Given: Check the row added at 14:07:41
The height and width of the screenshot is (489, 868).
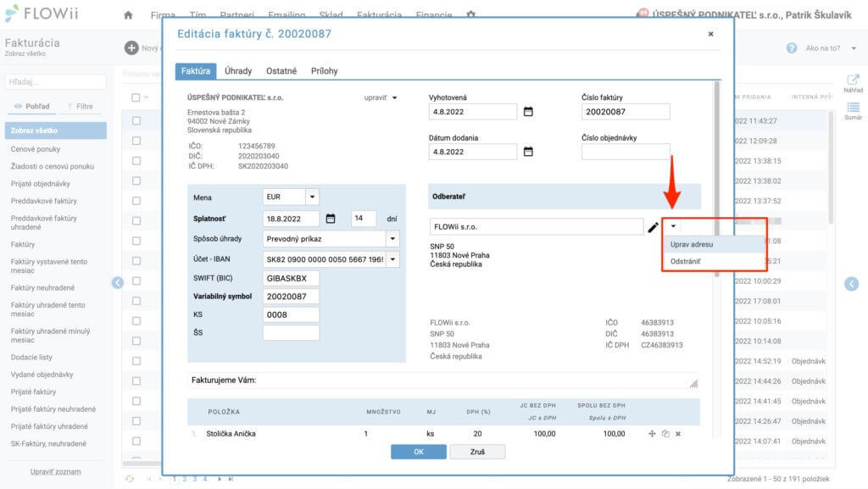Looking at the screenshot, I should [x=136, y=441].
